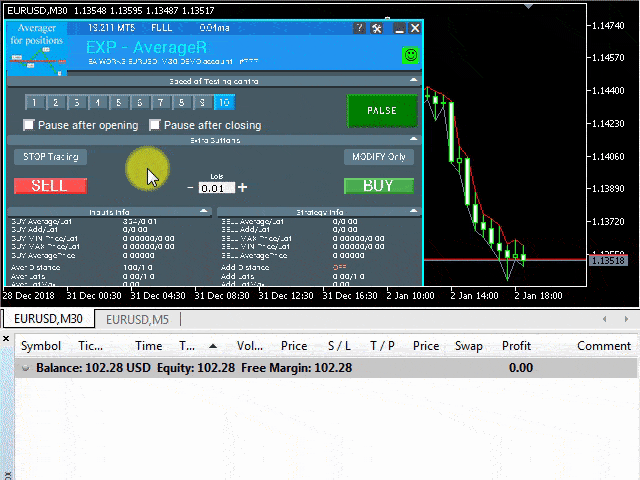Switch to the EURUSD,M5 chart tab
This screenshot has width=640, height=480.
pyautogui.click(x=138, y=319)
